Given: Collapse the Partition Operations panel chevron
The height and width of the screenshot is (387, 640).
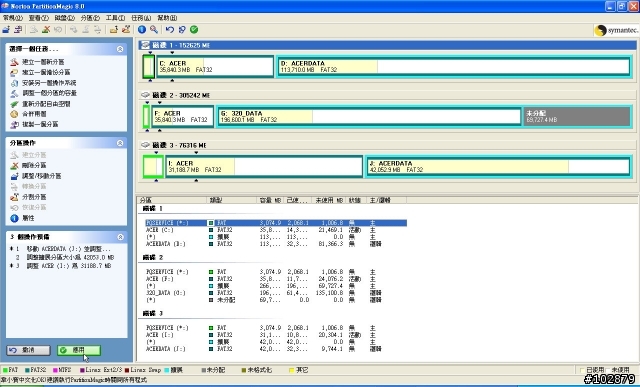Looking at the screenshot, I should click(120, 143).
